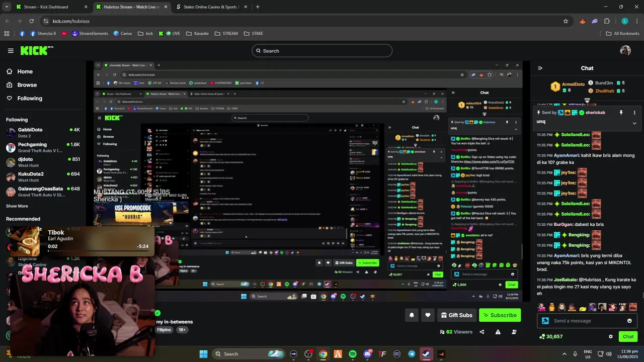Open Spotify from the taskbar
This screenshot has width=644, height=362.
point(353,354)
